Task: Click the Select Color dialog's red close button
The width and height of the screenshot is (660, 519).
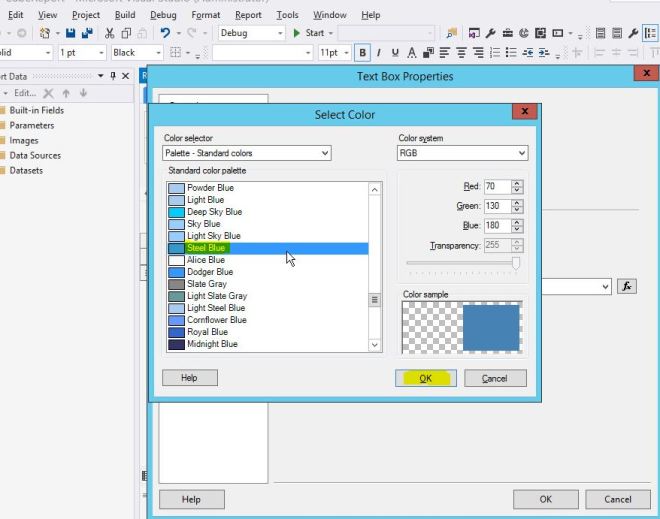Action: coord(519,114)
